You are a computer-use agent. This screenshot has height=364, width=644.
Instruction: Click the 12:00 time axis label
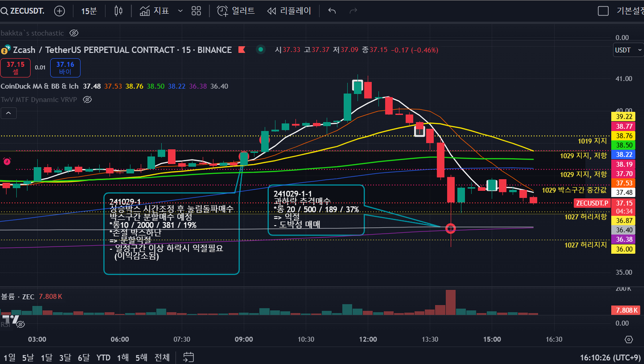368,339
